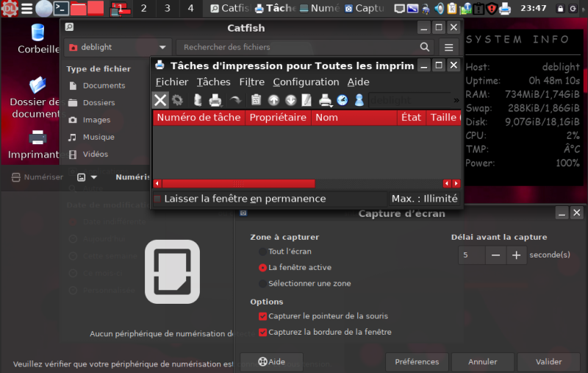This screenshot has height=373, width=588.
Task: Click the notepad pencil icon in print toolbar
Action: (x=306, y=100)
